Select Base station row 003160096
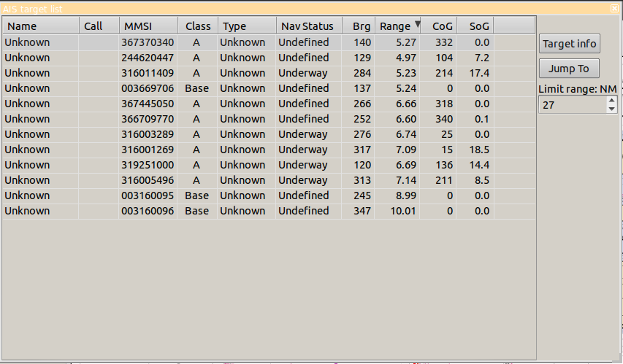Viewport: 623px width, 364px height. (x=148, y=211)
